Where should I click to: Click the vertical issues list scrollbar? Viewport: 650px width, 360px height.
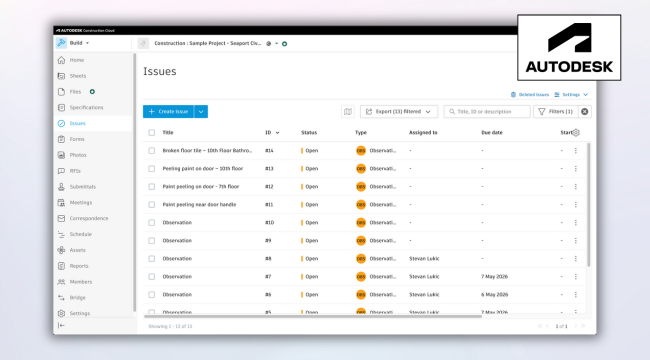(x=589, y=204)
